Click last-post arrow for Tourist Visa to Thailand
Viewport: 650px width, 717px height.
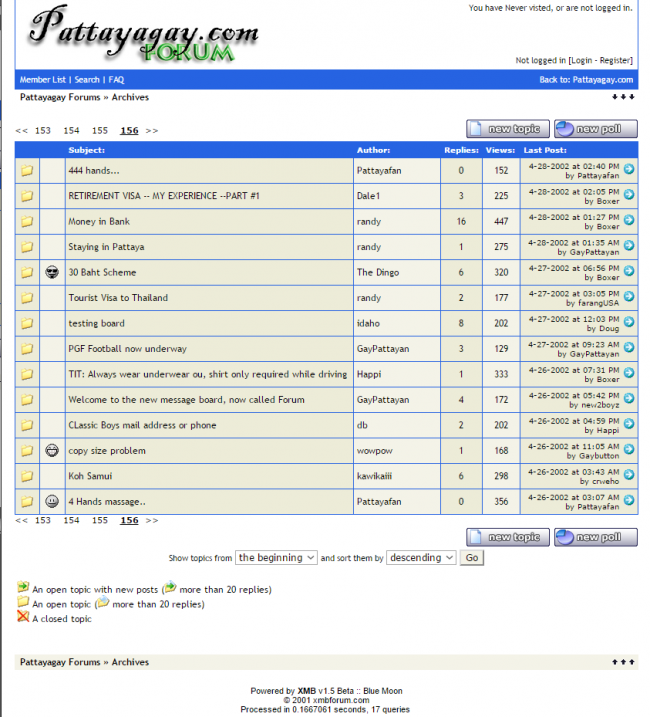(x=629, y=296)
